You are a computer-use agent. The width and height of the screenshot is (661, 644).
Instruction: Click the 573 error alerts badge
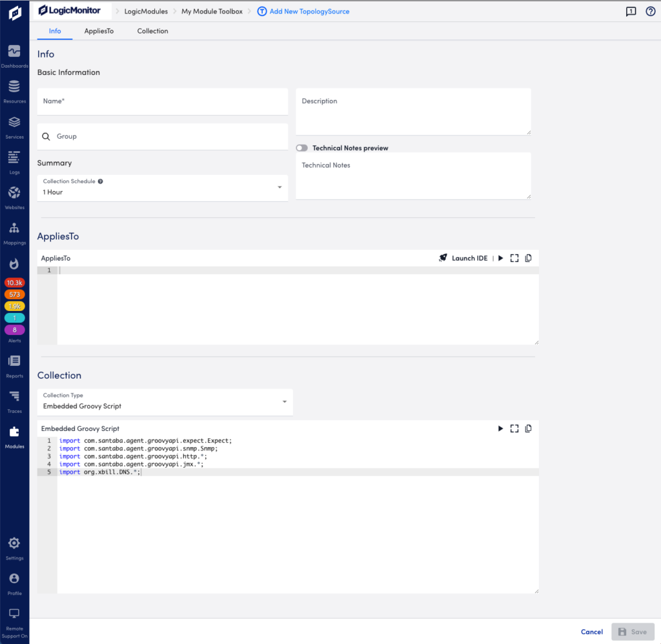14,295
